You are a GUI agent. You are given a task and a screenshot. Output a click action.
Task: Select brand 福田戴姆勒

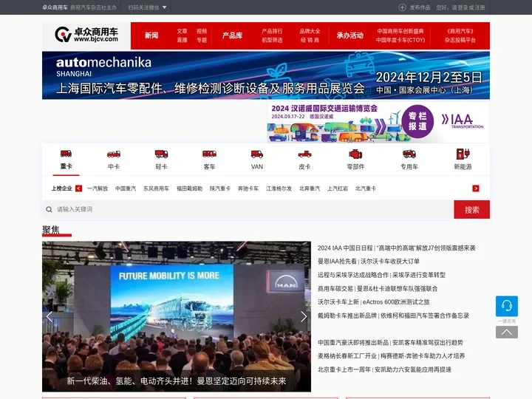189,188
